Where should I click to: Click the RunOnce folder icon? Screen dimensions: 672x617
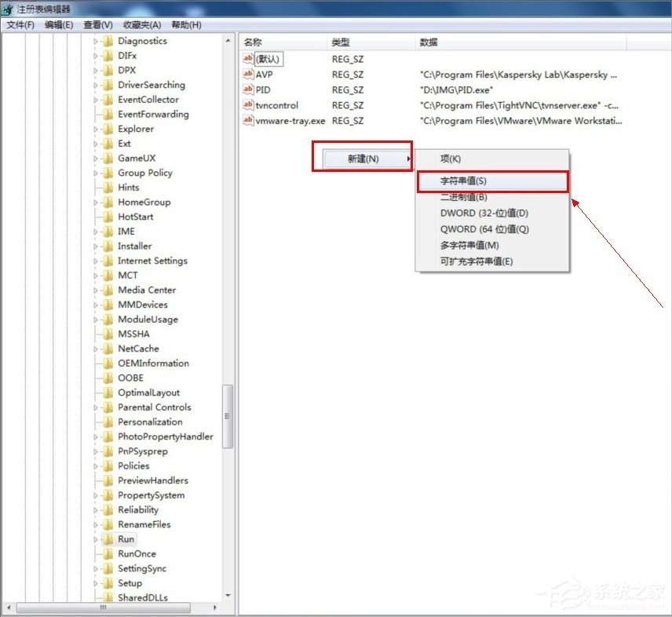108,554
